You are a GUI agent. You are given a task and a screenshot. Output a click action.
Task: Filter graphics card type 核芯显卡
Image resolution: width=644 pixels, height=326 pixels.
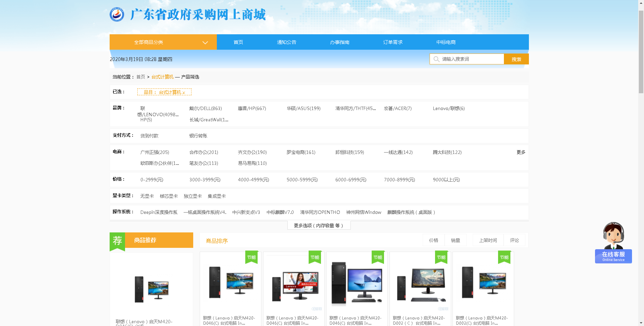pos(169,196)
